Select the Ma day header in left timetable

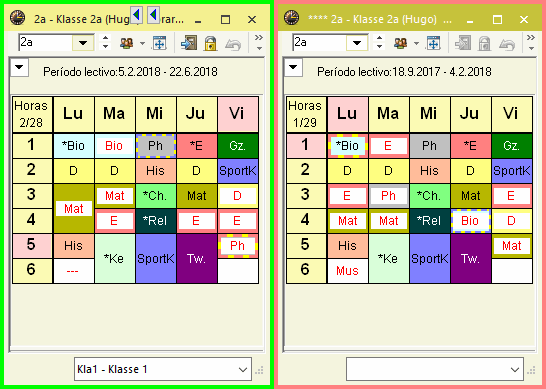(115, 114)
